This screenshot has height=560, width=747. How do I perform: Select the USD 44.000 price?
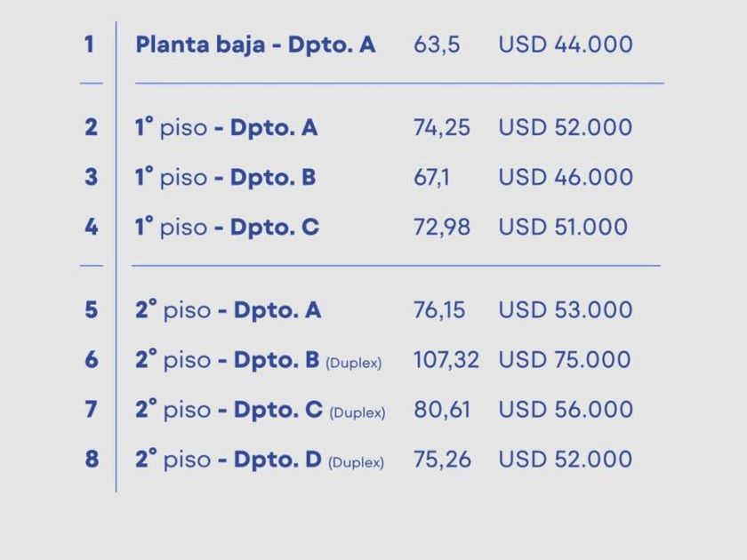point(565,44)
